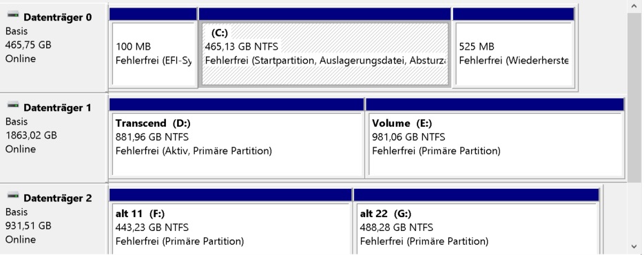
Task: Select the C: 465,13 GB NTFS partition
Action: coord(325,54)
